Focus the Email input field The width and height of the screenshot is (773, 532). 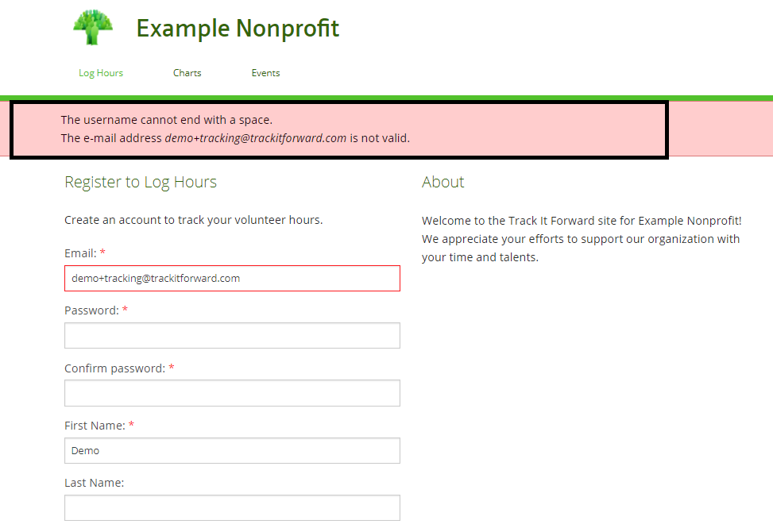(x=232, y=279)
